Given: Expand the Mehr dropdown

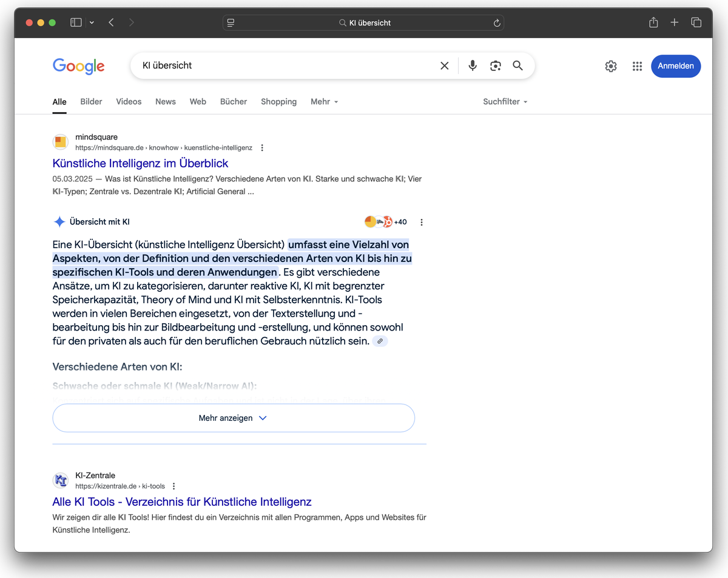Looking at the screenshot, I should pos(325,102).
